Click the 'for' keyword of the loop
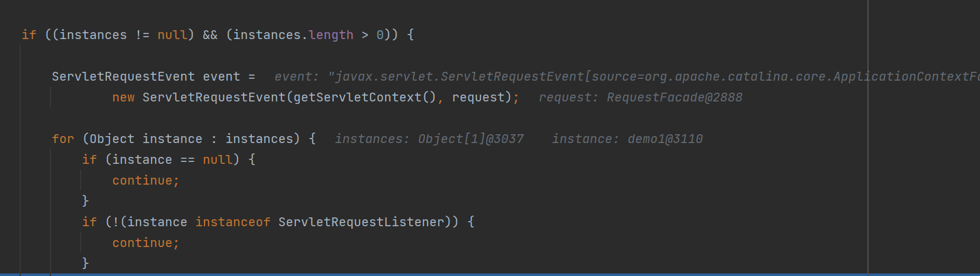This screenshot has width=980, height=276. tap(63, 139)
